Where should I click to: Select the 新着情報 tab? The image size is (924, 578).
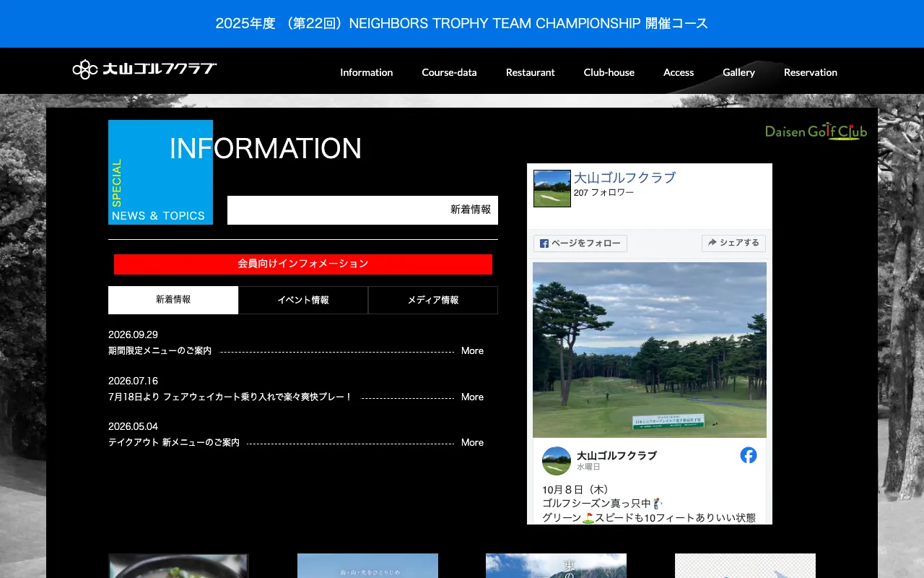[x=173, y=300]
